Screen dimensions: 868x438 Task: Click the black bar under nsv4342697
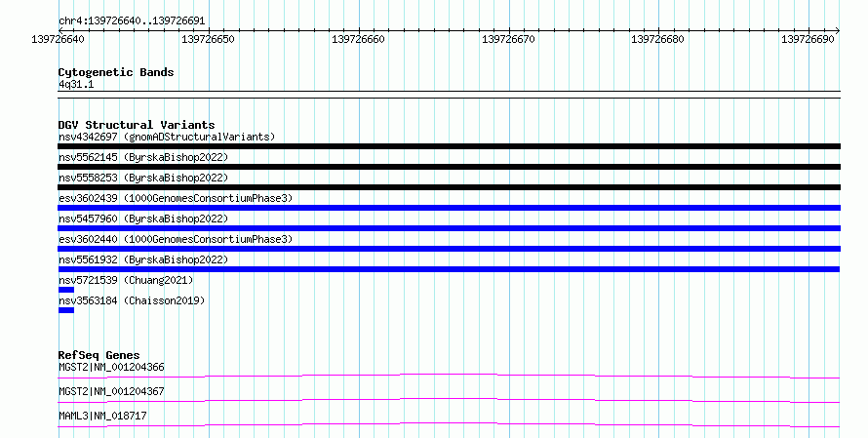pyautogui.click(x=449, y=146)
